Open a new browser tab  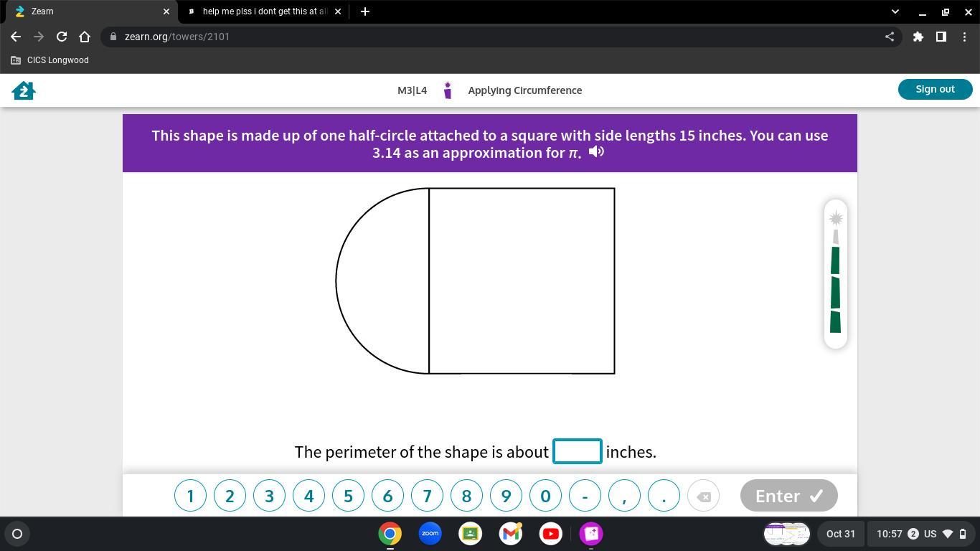(364, 11)
